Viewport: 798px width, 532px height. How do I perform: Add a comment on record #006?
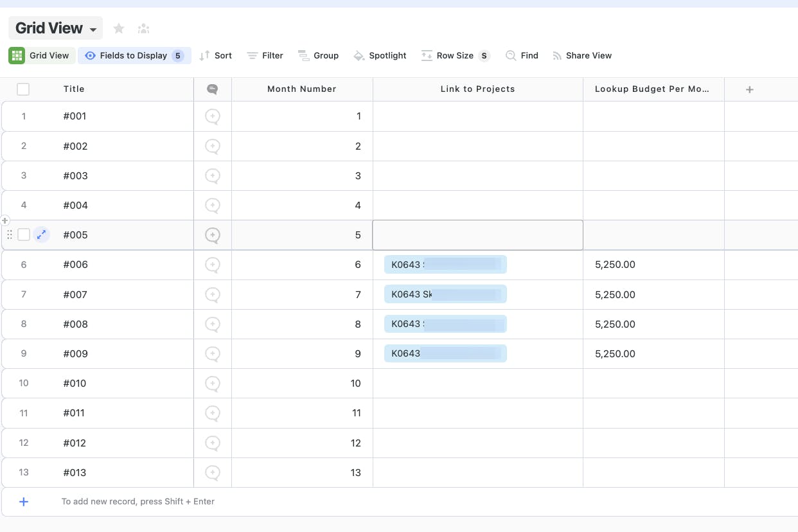pos(213,265)
